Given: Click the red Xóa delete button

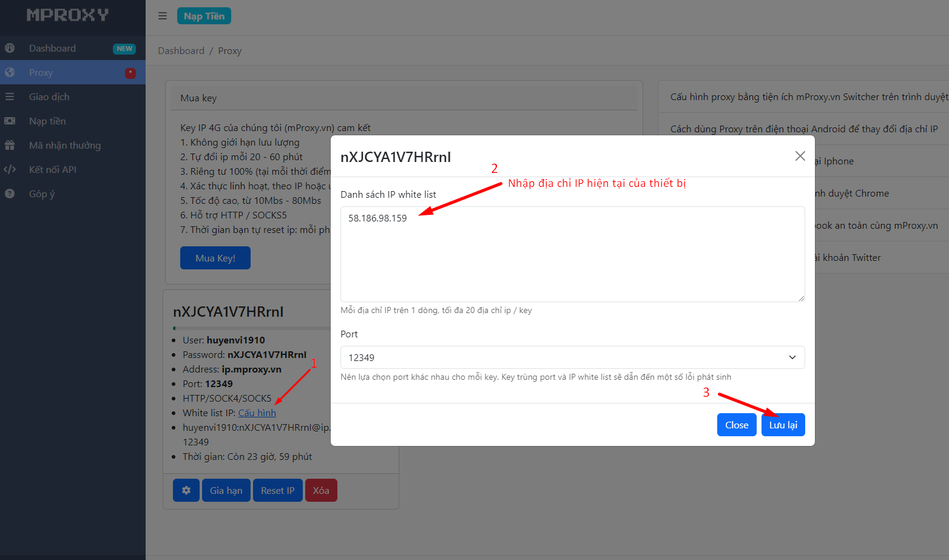Looking at the screenshot, I should 321,490.
